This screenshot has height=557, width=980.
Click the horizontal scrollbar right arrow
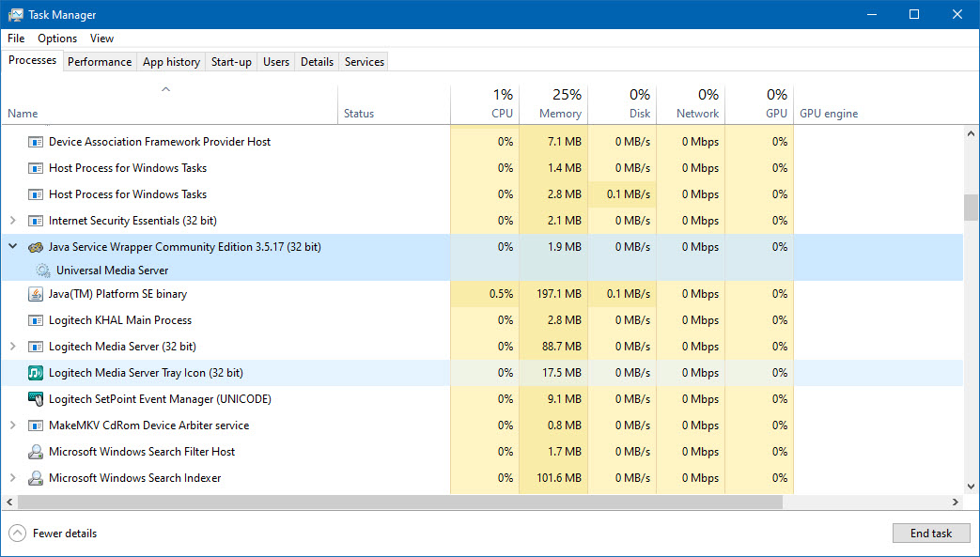point(956,502)
